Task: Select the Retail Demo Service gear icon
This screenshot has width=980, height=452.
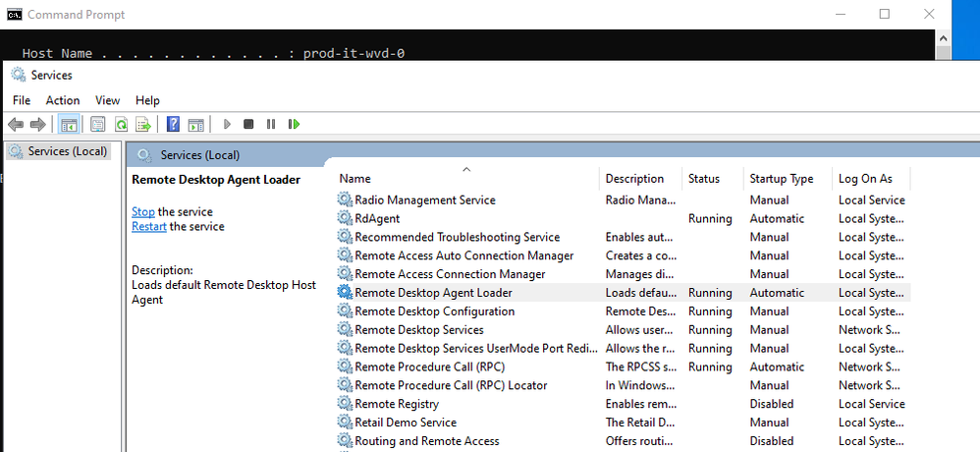Action: (x=345, y=422)
